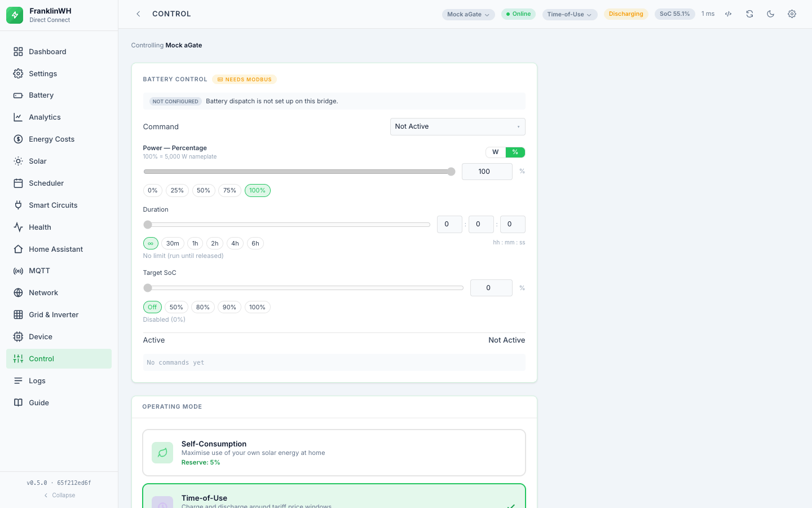Click the Network globe icon
The width and height of the screenshot is (812, 508).
(x=18, y=293)
